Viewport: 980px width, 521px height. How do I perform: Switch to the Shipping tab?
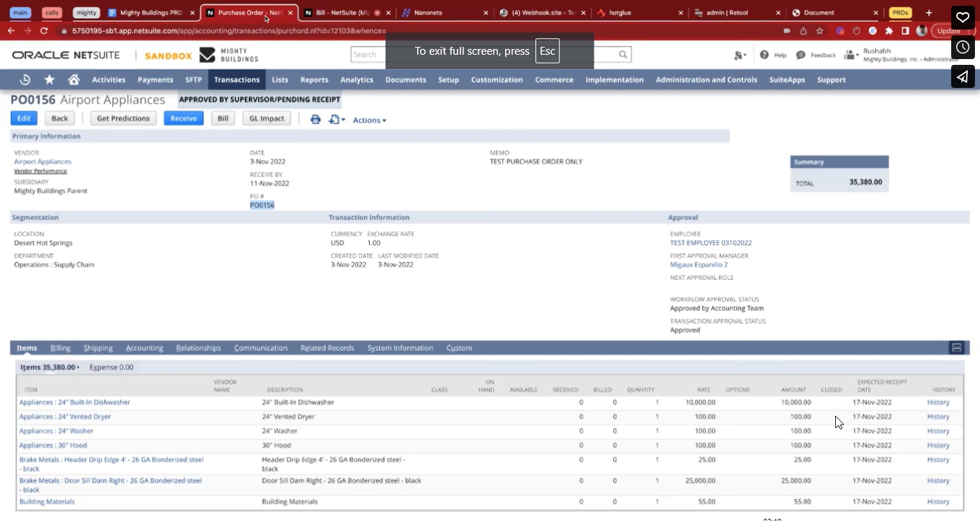point(98,347)
